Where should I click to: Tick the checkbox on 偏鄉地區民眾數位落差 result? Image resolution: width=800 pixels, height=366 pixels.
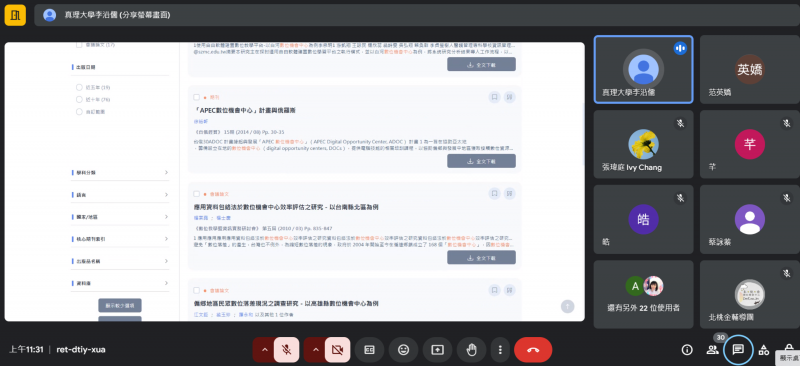pos(196,290)
